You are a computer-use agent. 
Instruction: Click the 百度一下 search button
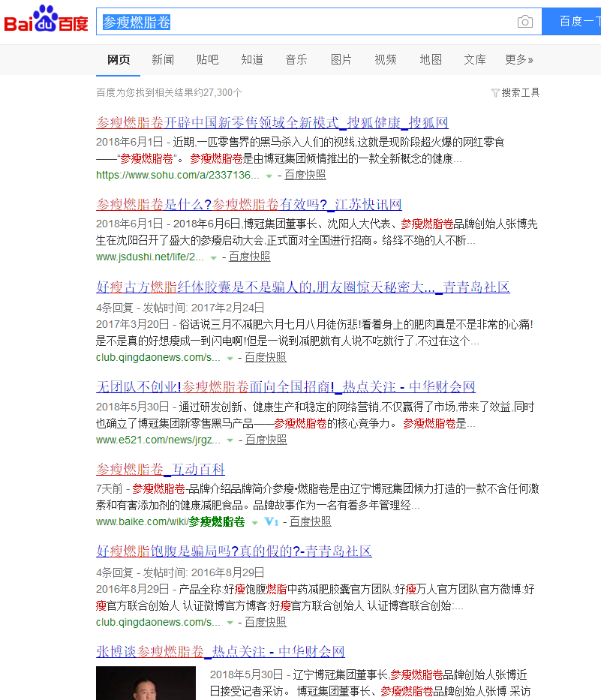[x=572, y=21]
